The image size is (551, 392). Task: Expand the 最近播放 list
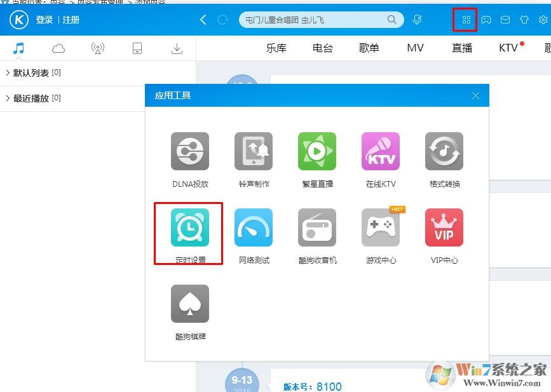[32, 98]
